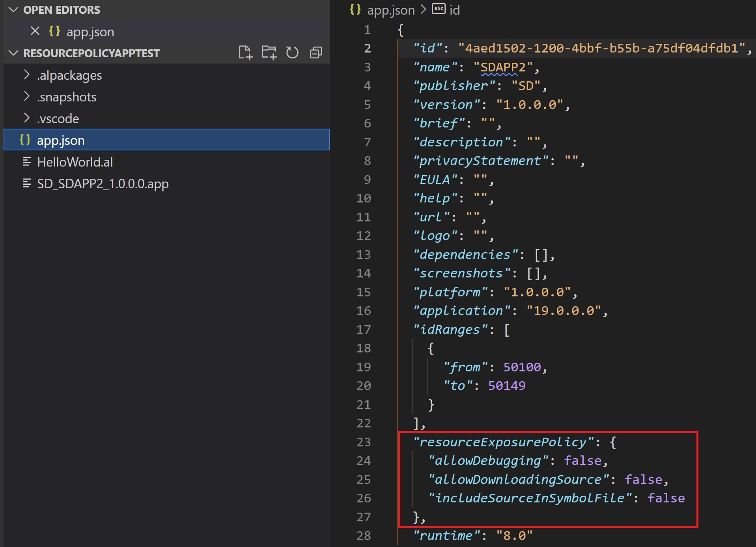Click the New Folder icon in explorer header
Image resolution: width=756 pixels, height=547 pixels.
269,52
